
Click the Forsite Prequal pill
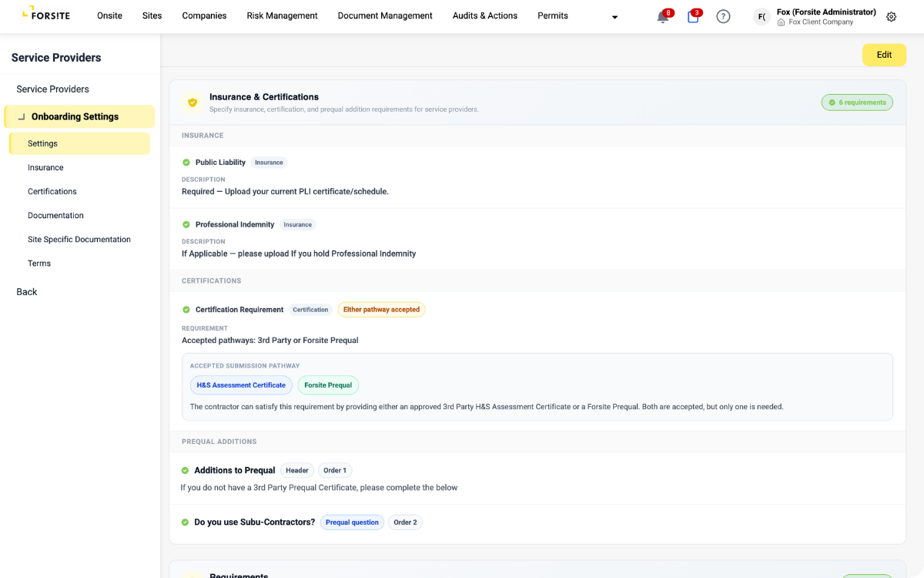coord(328,385)
